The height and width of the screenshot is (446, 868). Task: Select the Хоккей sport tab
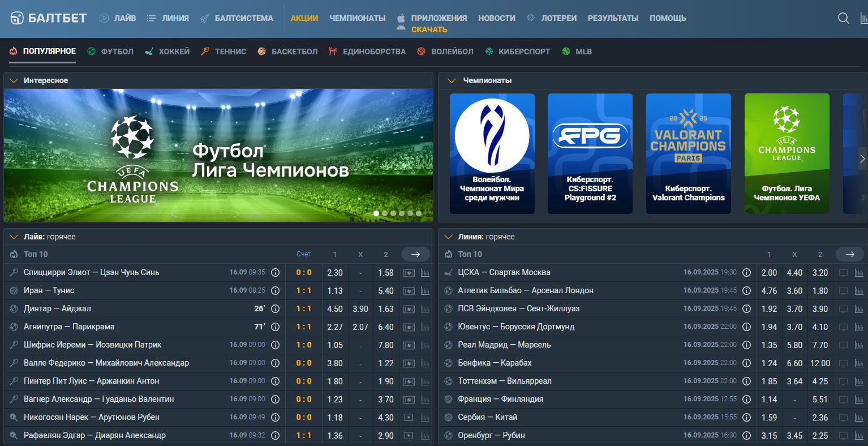coord(167,52)
